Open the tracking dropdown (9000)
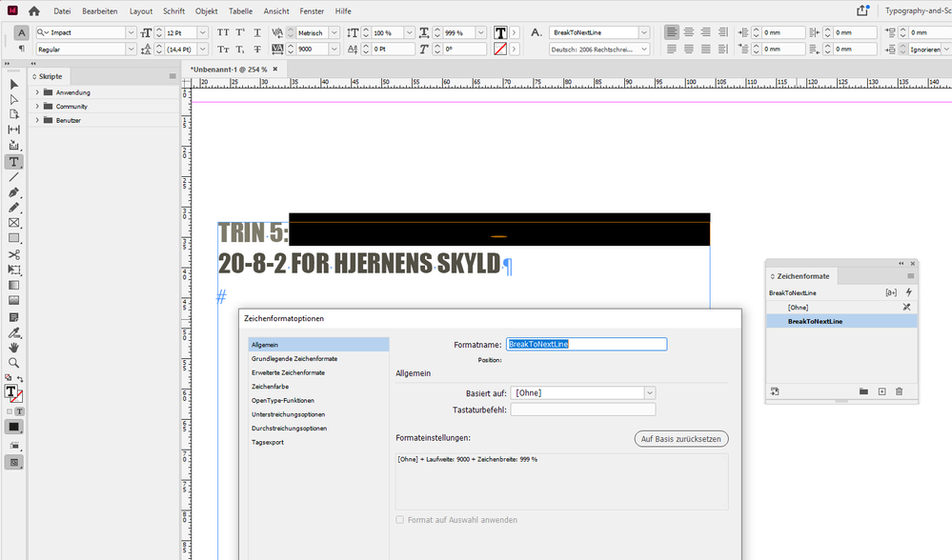Screen dimensions: 952x560 pos(334,50)
